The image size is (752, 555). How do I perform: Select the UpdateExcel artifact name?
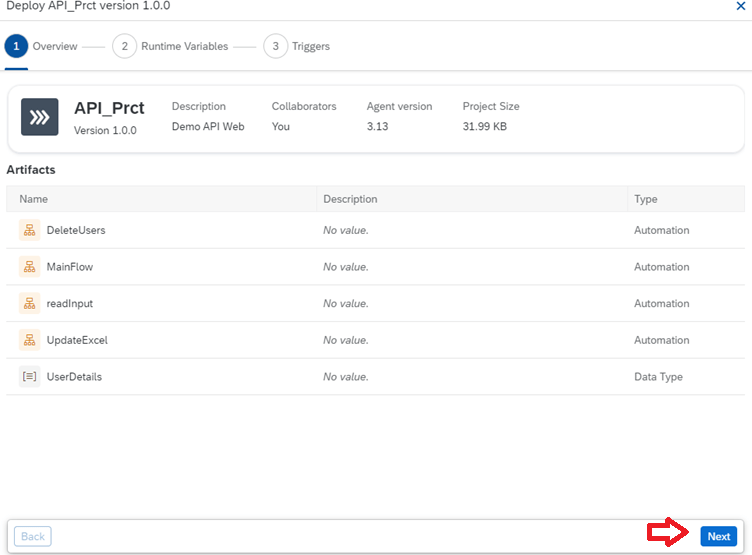click(77, 340)
